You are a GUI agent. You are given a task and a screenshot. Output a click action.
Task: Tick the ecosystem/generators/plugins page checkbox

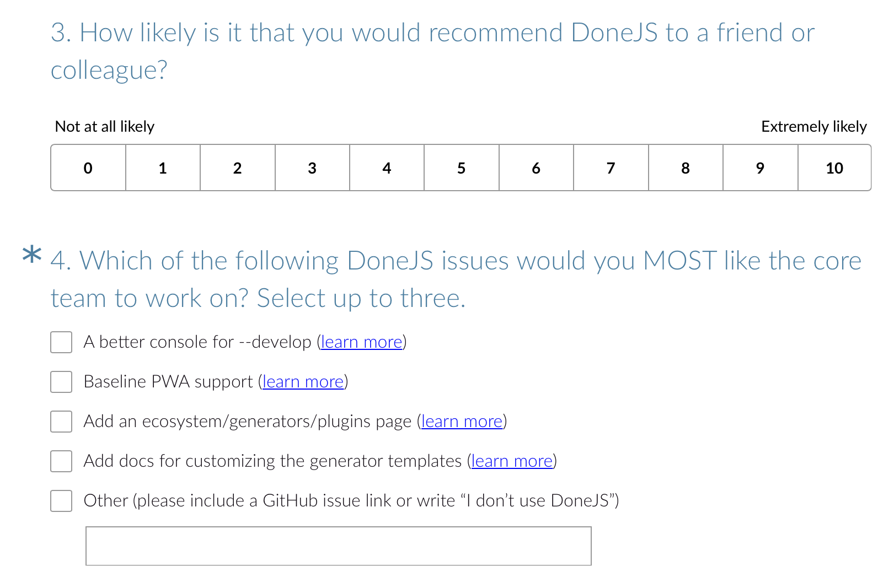point(61,422)
